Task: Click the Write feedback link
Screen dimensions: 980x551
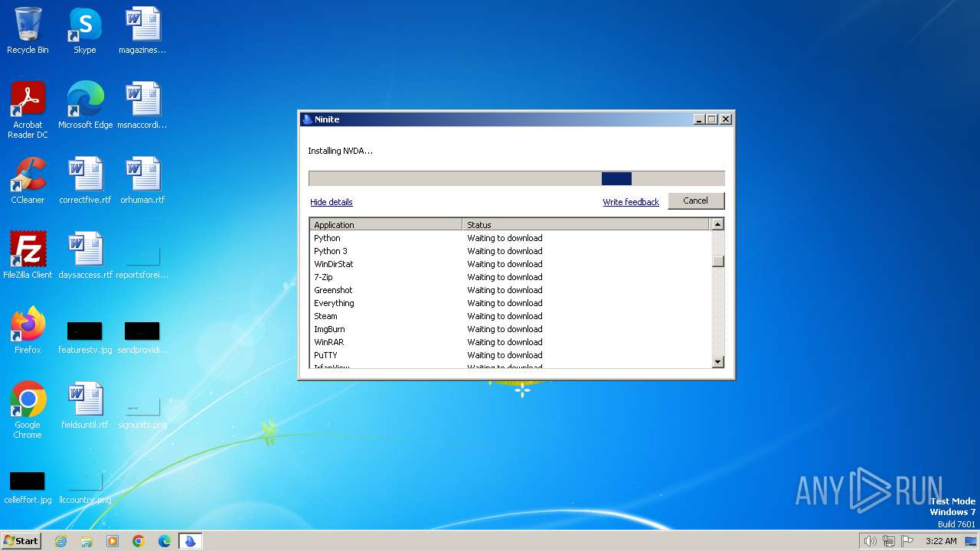Action: click(631, 202)
